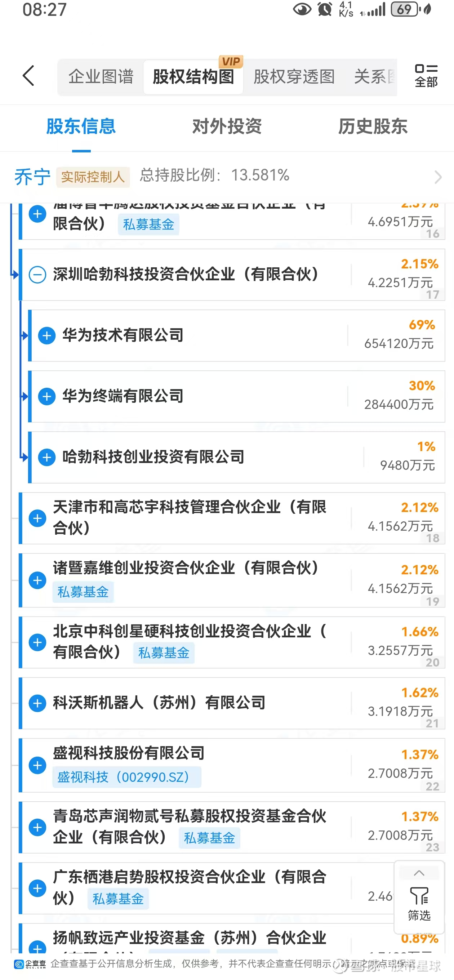The image size is (454, 980).
Task: Tap the VIP badge on 股权结构图
Action: pyautogui.click(x=231, y=62)
